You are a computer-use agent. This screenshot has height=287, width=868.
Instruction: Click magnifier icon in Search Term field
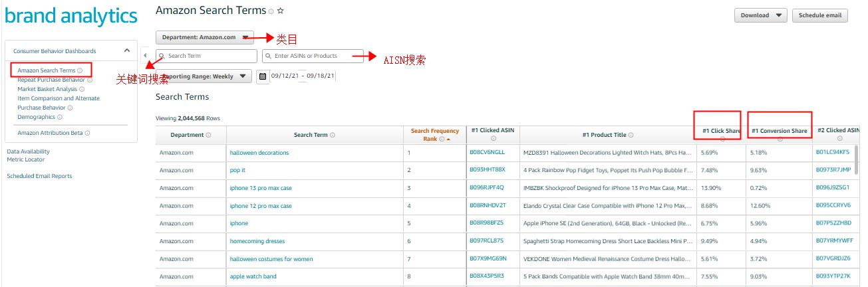pyautogui.click(x=162, y=56)
